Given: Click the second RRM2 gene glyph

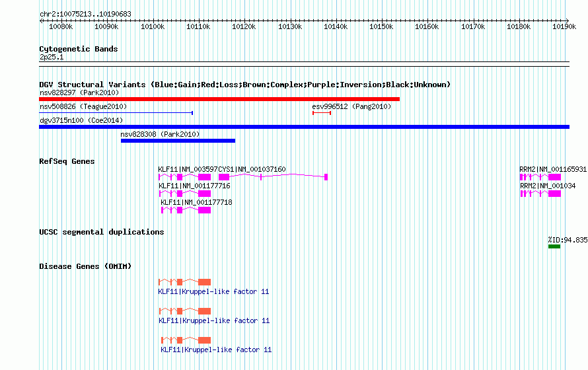Looking at the screenshot, I should coord(540,194).
